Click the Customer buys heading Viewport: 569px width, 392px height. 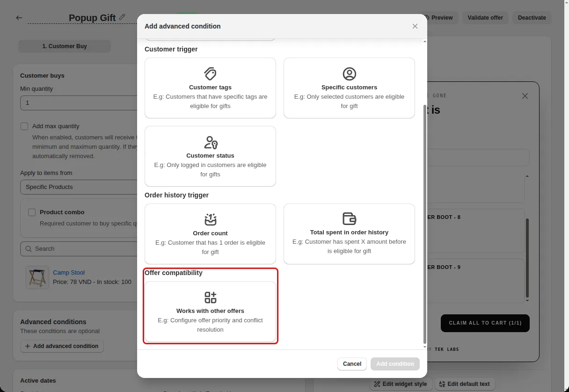42,76
